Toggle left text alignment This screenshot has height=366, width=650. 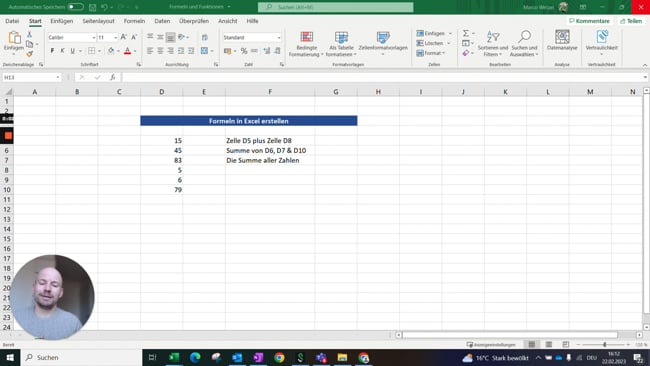point(150,51)
